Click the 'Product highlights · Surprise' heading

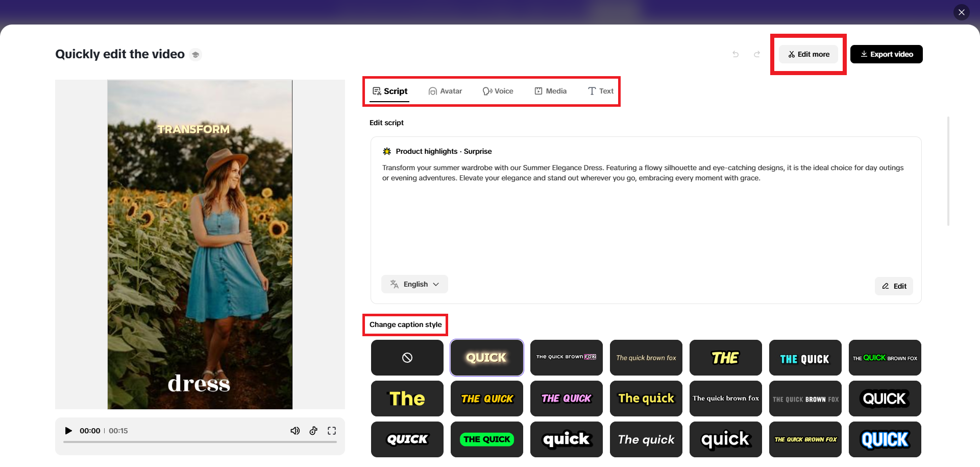(444, 151)
